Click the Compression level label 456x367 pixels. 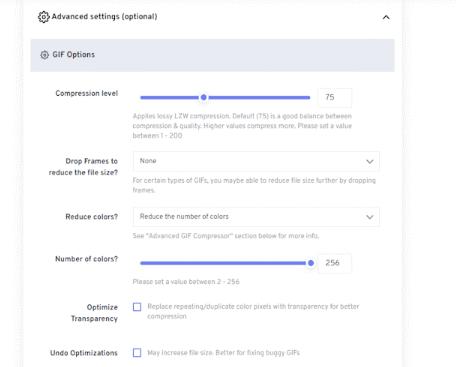tap(87, 93)
